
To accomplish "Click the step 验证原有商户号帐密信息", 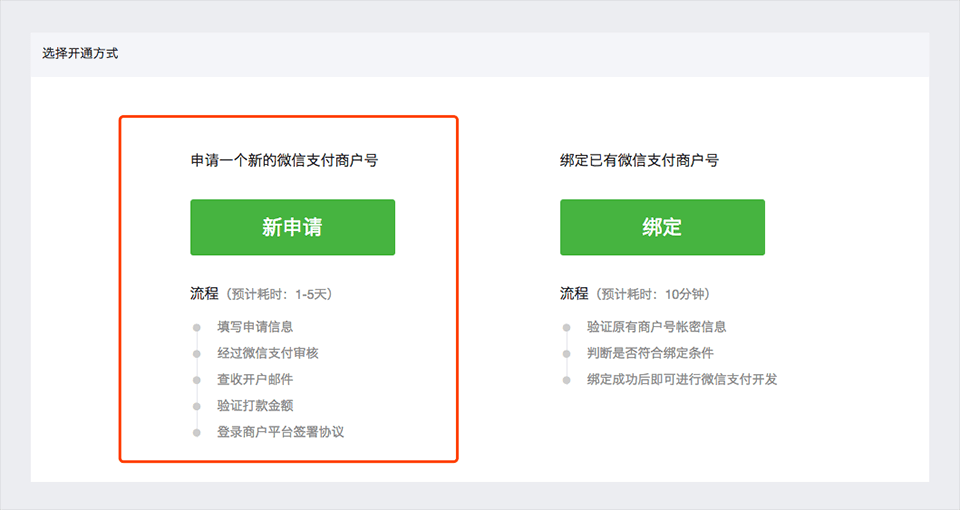I will 656,327.
